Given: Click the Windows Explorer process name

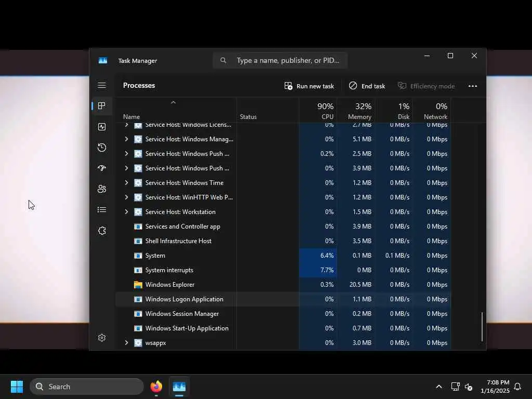Looking at the screenshot, I should pos(170,285).
